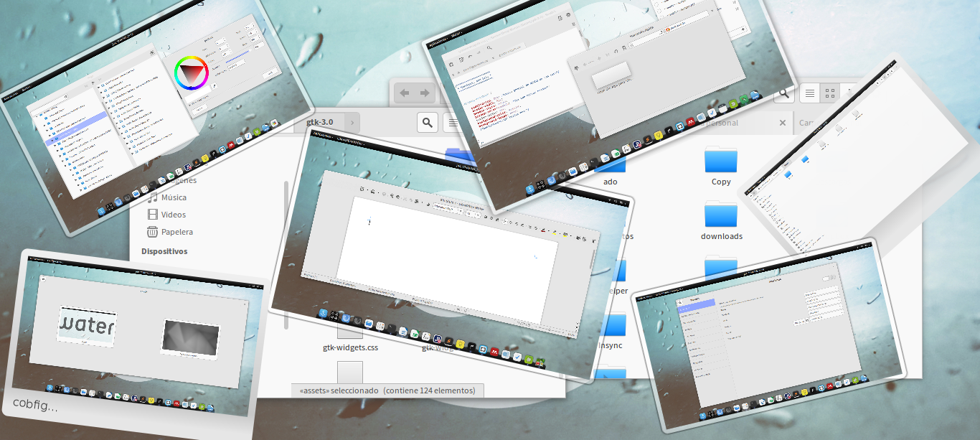Click the sample button in widget preview window
980x440 pixels.
click(x=611, y=75)
